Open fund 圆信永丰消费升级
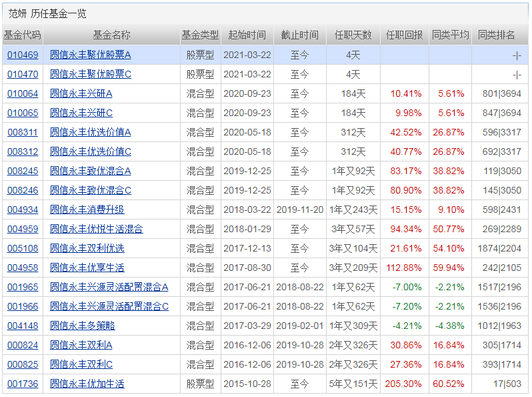This screenshot has width=532, height=397. (x=87, y=210)
